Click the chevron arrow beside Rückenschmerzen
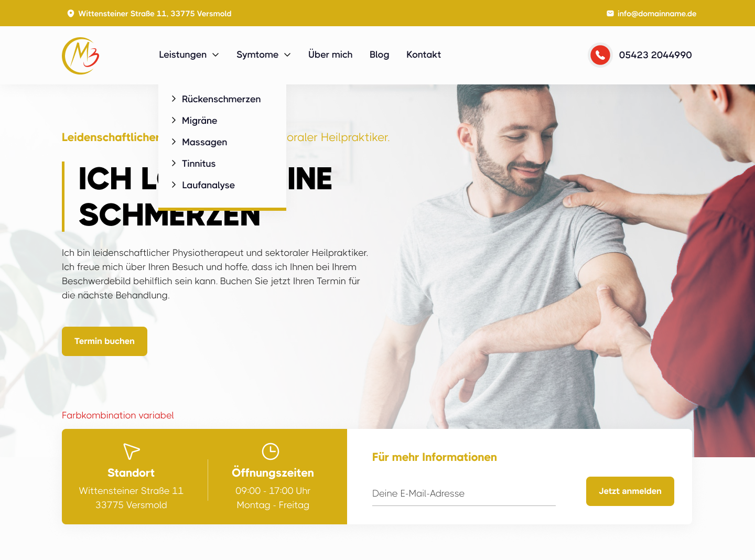 coord(174,99)
